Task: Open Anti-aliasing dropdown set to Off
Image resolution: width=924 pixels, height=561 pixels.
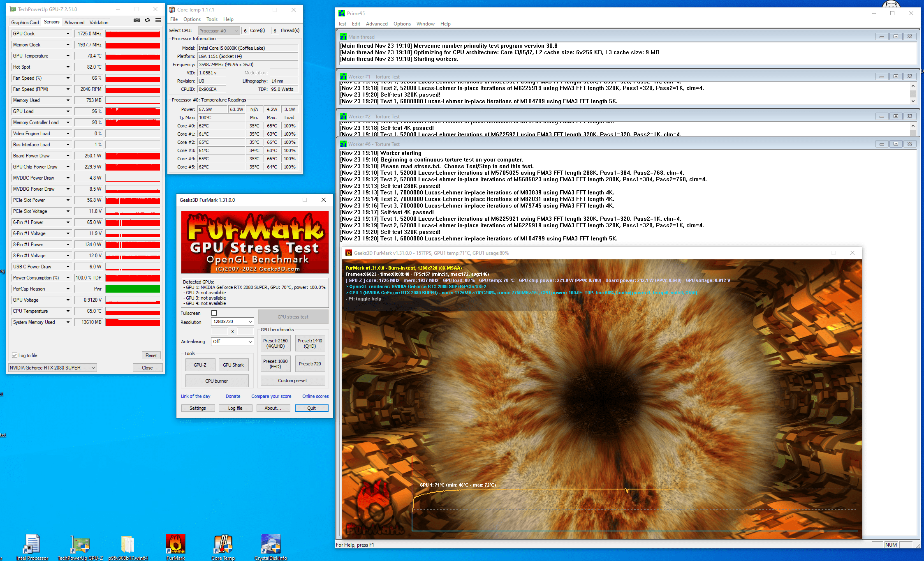Action: [x=232, y=342]
